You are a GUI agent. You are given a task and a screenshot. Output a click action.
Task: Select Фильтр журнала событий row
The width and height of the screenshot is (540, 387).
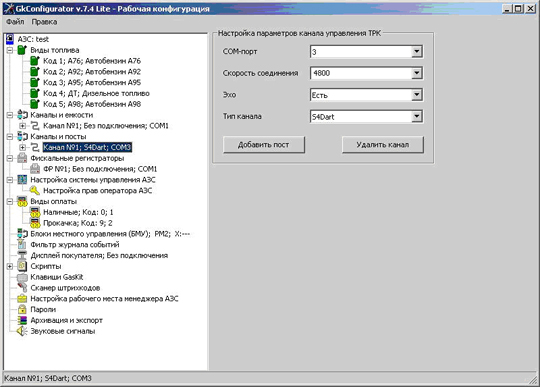(x=75, y=245)
